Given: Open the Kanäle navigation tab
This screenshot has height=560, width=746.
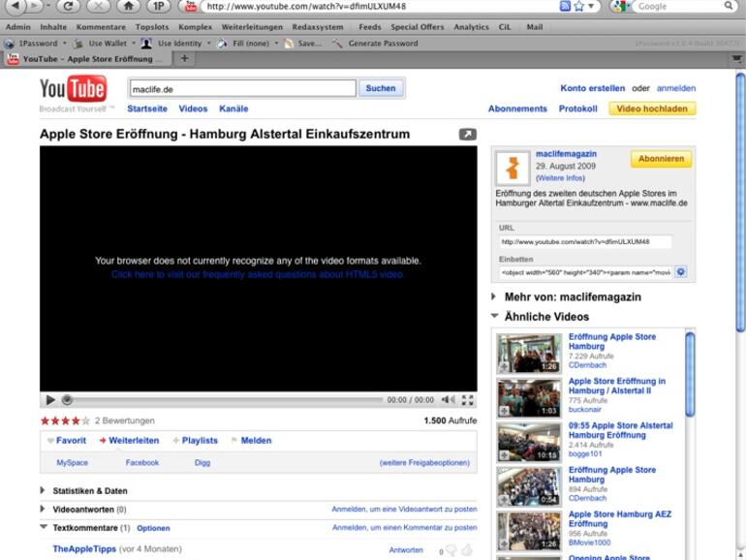Looking at the screenshot, I should (233, 109).
